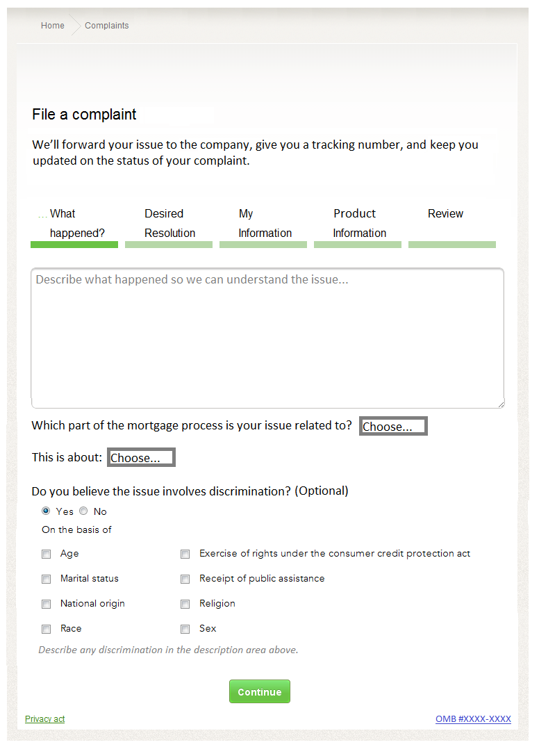The width and height of the screenshot is (539, 756).
Task: Jump to the Review step
Action: click(x=445, y=215)
